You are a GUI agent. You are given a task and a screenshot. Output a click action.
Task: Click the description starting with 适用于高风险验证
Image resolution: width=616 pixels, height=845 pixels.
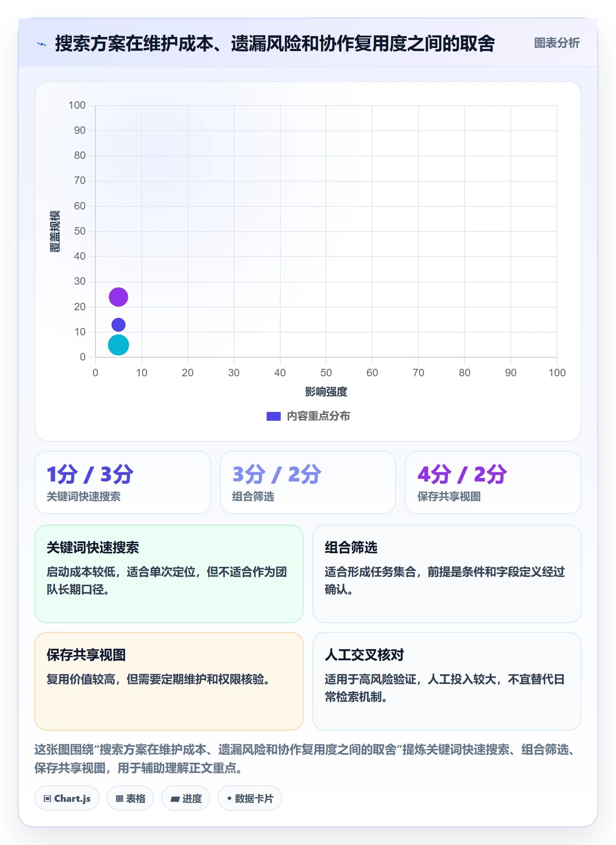pos(445,688)
